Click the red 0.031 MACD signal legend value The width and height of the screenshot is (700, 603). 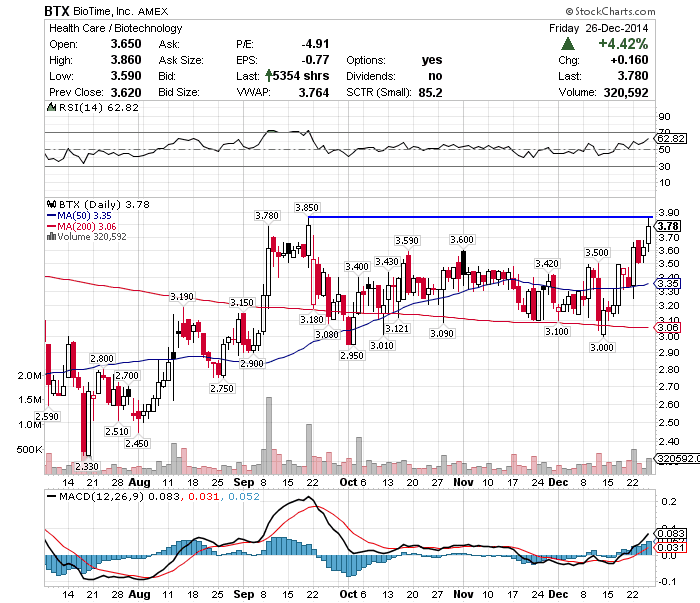(x=203, y=496)
